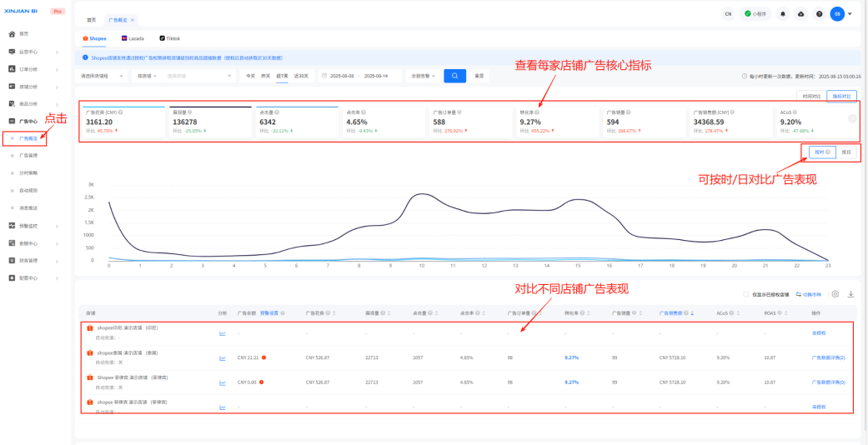Image resolution: width=868 pixels, height=445 pixels.
Task: Open 广告数据详情(2) link for 泰国 store
Action: [x=828, y=358]
